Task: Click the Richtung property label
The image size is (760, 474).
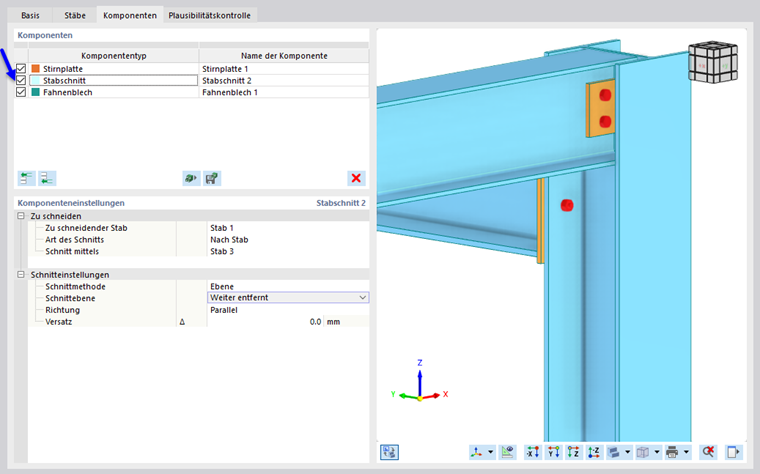Action: point(63,310)
